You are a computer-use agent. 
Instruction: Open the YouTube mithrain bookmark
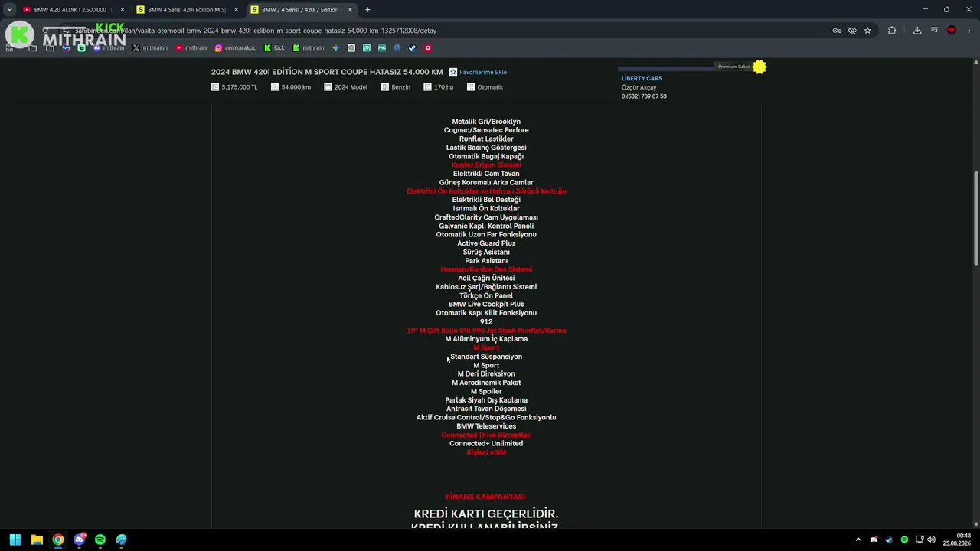coord(191,47)
